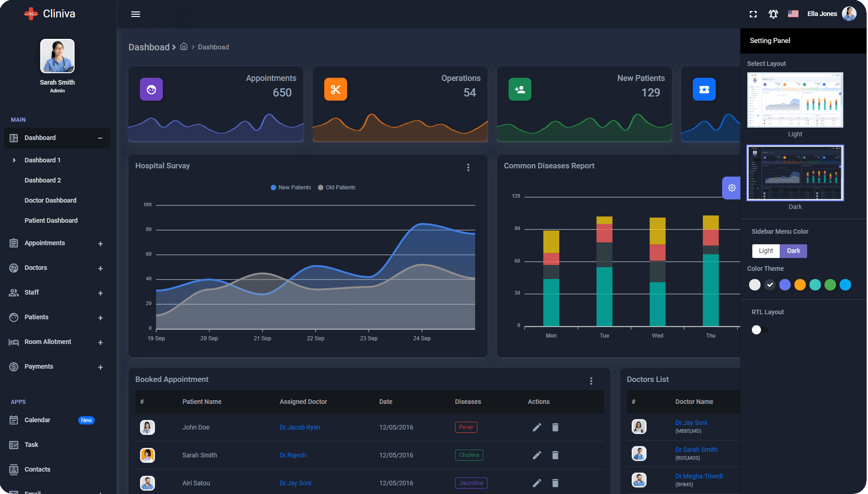Open Dr.Megha Trivedi in Doctors List
Image resolution: width=868 pixels, height=494 pixels.
pyautogui.click(x=699, y=476)
